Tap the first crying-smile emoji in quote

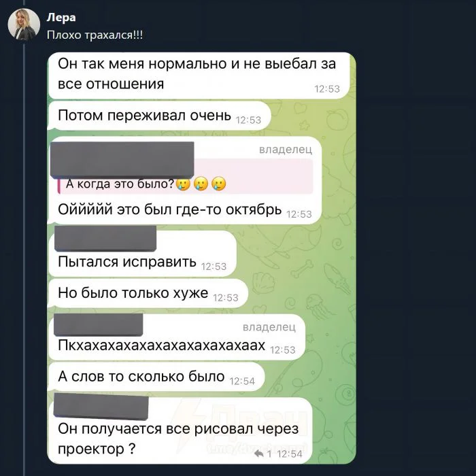point(183,184)
